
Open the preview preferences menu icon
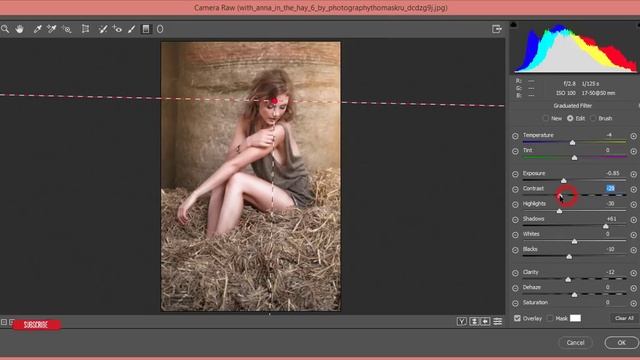[x=498, y=322]
